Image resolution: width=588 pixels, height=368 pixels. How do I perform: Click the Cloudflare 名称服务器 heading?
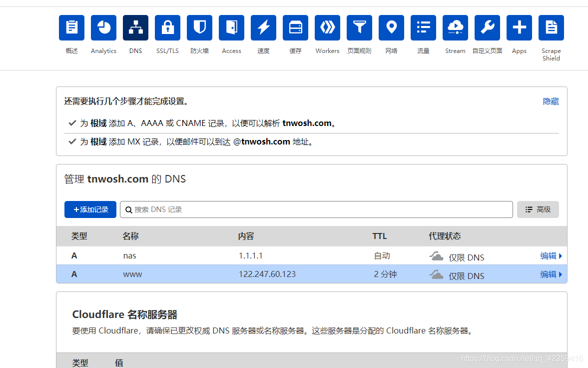(x=124, y=314)
